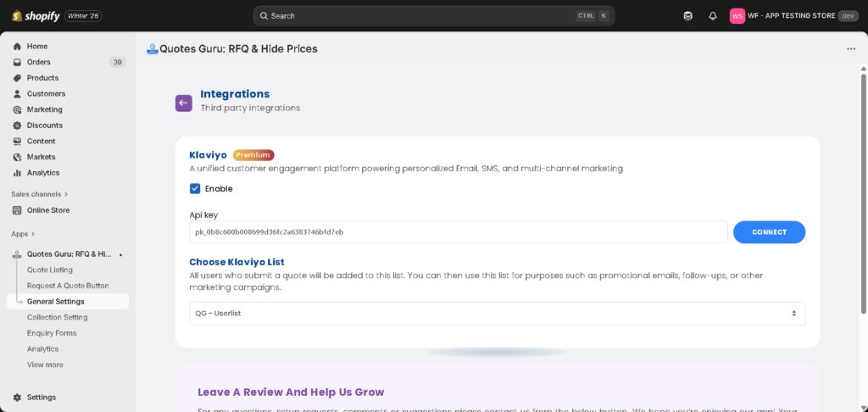Click the View more link
This screenshot has width=868, height=412.
45,365
